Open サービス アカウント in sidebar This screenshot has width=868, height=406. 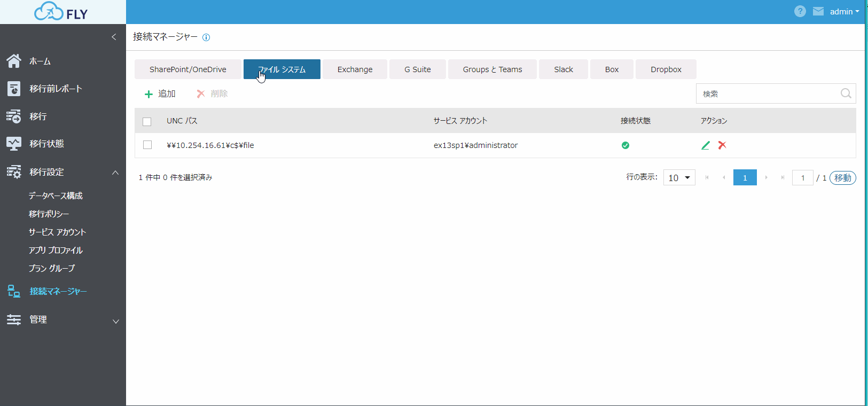point(57,232)
